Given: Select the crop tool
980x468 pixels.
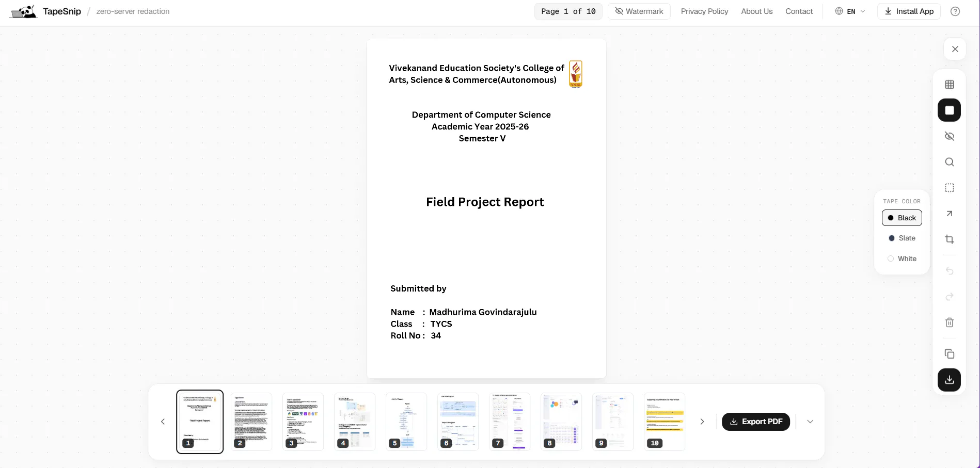Looking at the screenshot, I should pyautogui.click(x=950, y=239).
